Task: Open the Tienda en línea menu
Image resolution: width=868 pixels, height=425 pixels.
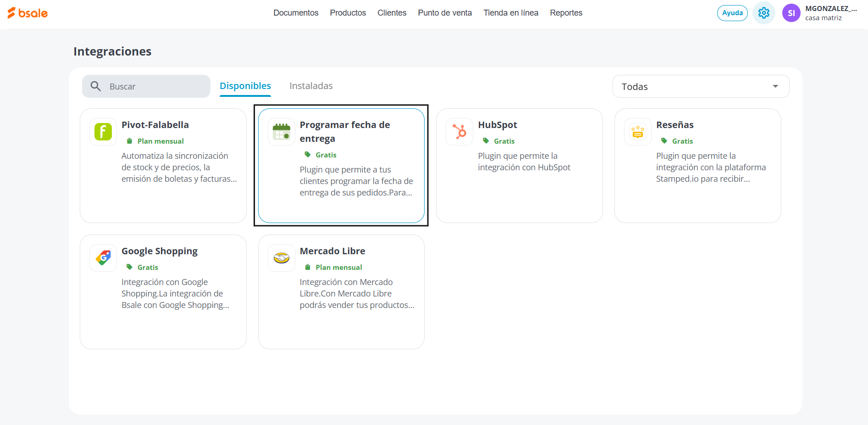Action: (x=511, y=13)
